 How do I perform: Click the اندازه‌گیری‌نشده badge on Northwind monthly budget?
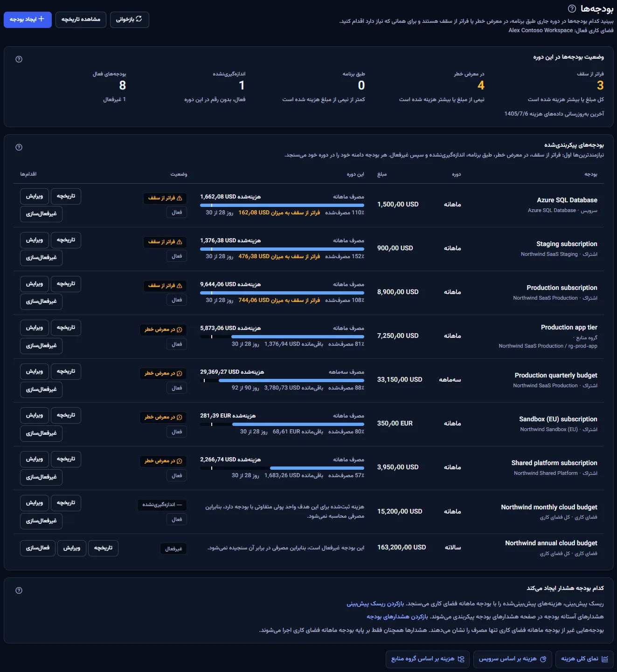(x=162, y=505)
